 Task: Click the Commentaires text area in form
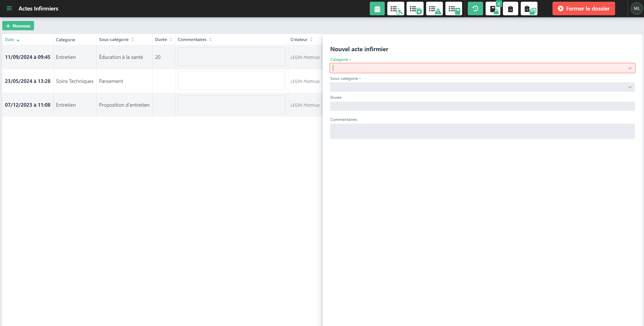[482, 131]
